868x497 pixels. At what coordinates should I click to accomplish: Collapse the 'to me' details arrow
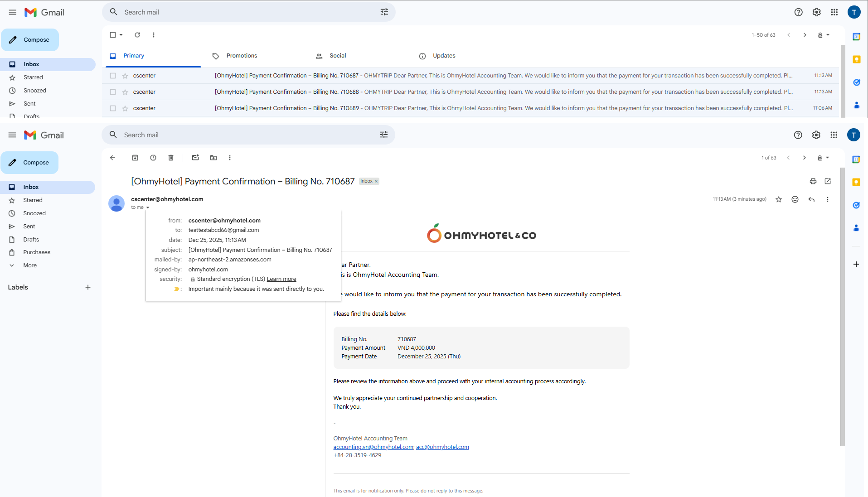point(148,207)
